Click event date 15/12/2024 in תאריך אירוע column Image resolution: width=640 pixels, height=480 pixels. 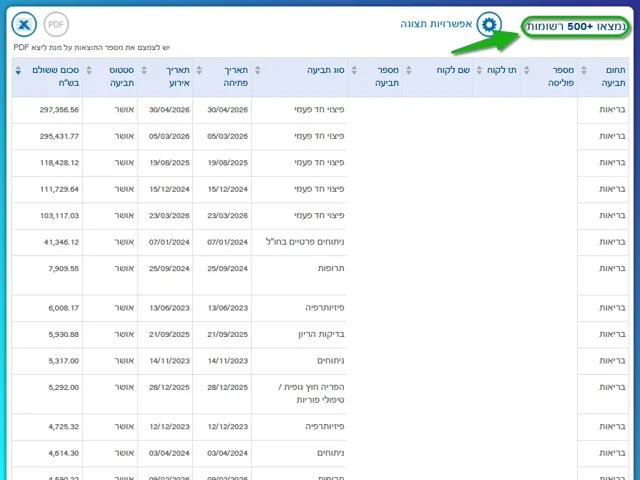169,189
